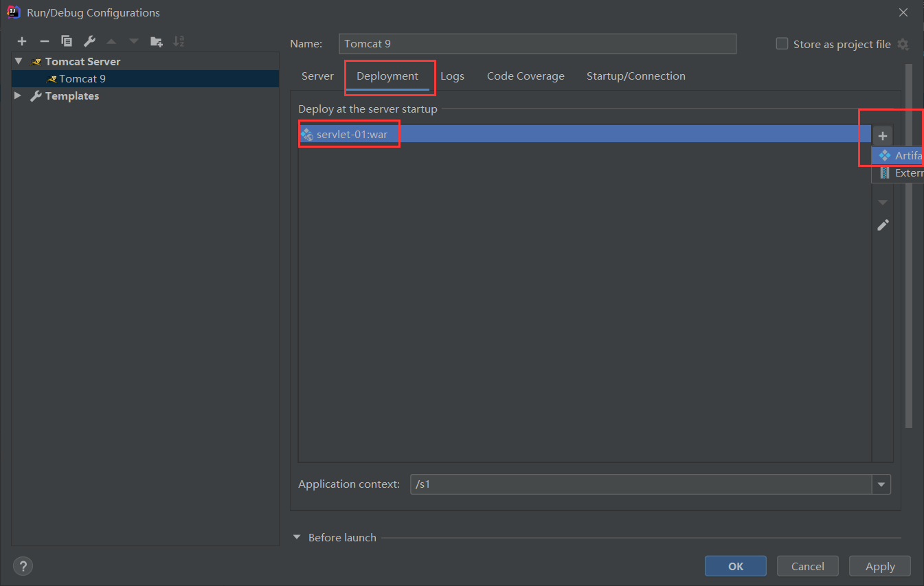Add deployment item with plus button
Screen dimensions: 924x586
(883, 136)
